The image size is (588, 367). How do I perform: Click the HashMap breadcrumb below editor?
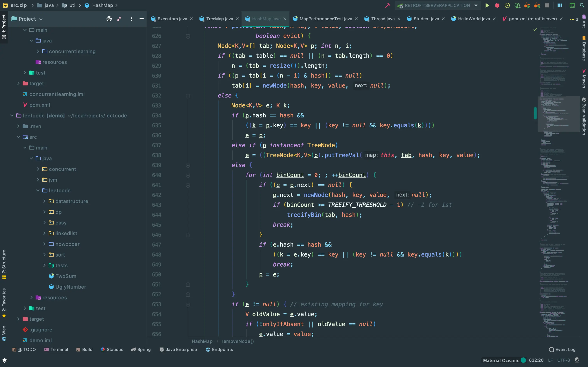202,341
